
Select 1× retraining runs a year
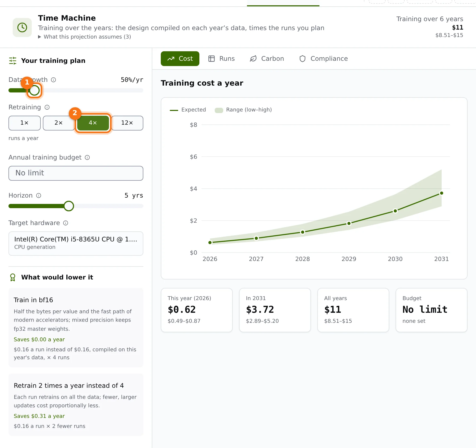25,123
